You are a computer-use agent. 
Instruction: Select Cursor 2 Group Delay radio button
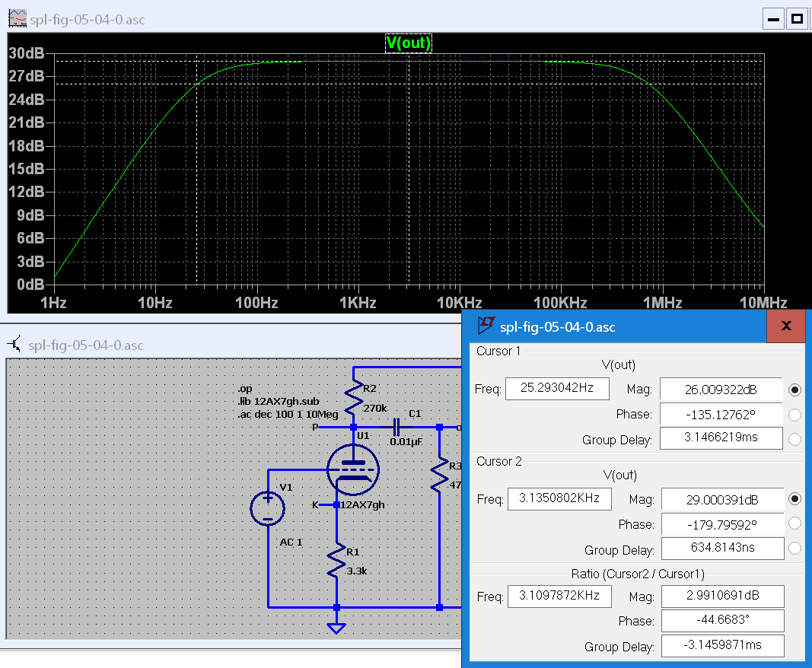(x=795, y=549)
